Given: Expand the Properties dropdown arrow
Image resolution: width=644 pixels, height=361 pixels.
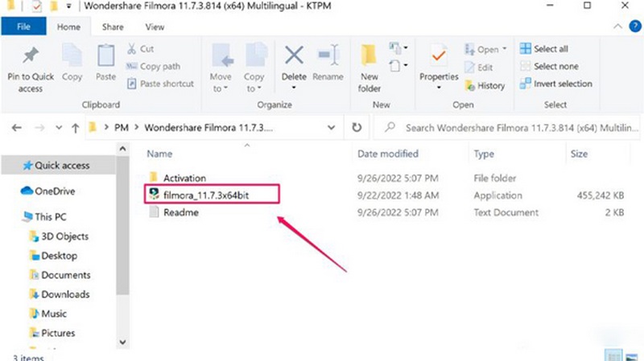Looking at the screenshot, I should [x=439, y=88].
